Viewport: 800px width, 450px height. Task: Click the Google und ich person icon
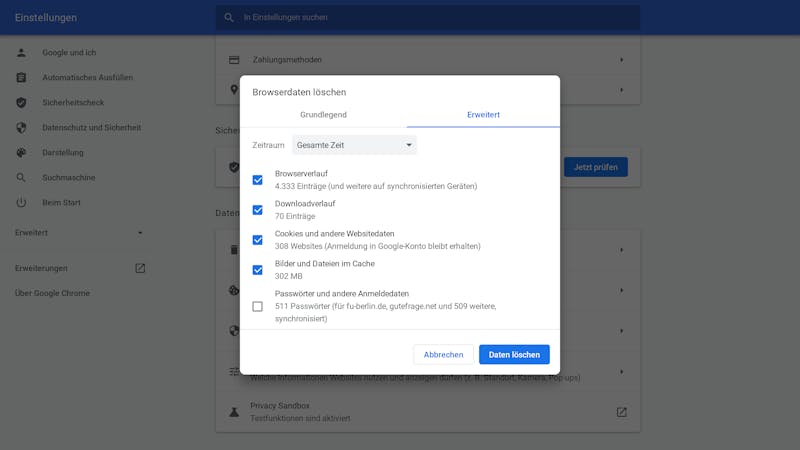21,52
